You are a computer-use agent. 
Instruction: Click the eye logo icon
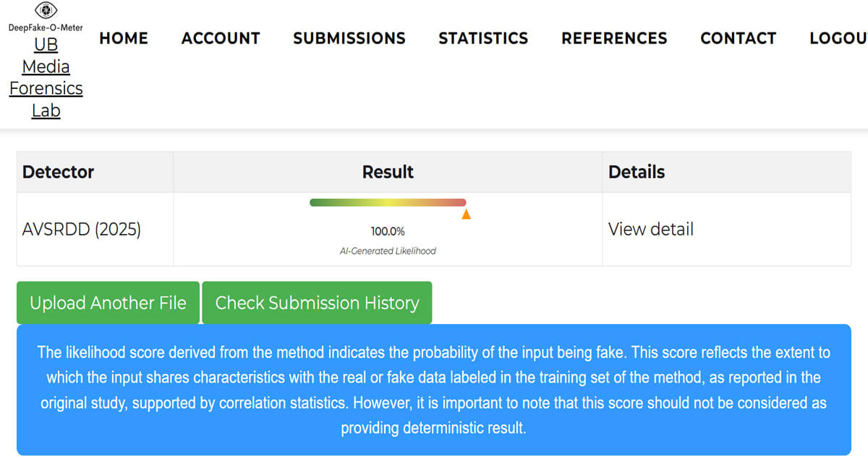tap(46, 10)
